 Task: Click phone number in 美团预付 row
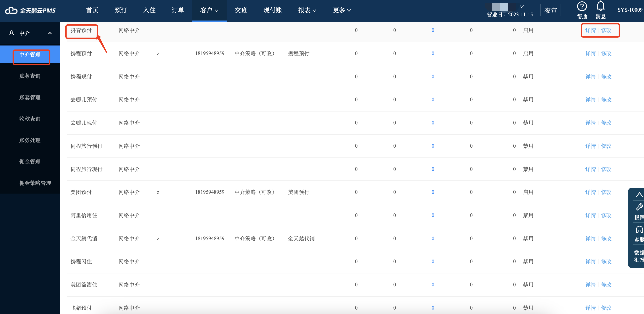pos(209,192)
